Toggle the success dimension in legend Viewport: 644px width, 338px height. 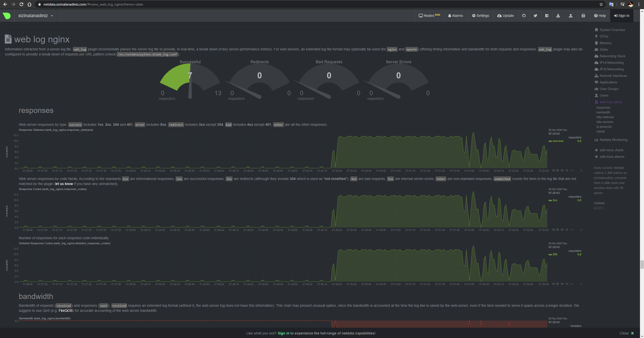tap(558, 141)
